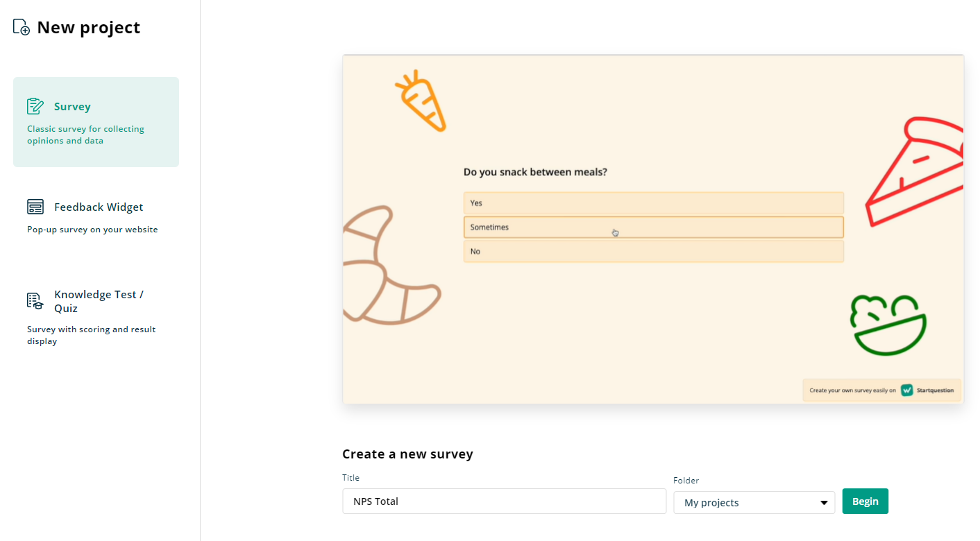
Task: Click the red pie slice illustration
Action: pos(918,173)
